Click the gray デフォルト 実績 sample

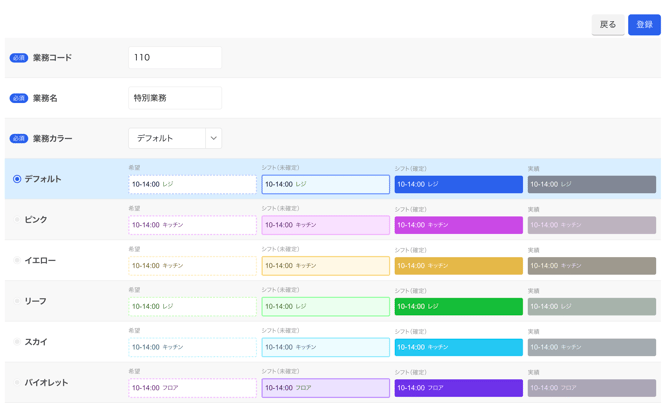(591, 184)
